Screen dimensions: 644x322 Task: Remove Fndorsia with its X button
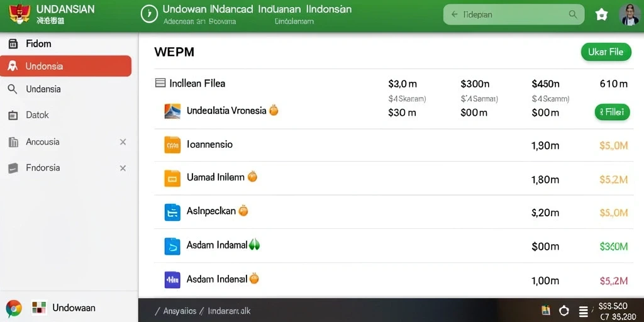point(123,168)
